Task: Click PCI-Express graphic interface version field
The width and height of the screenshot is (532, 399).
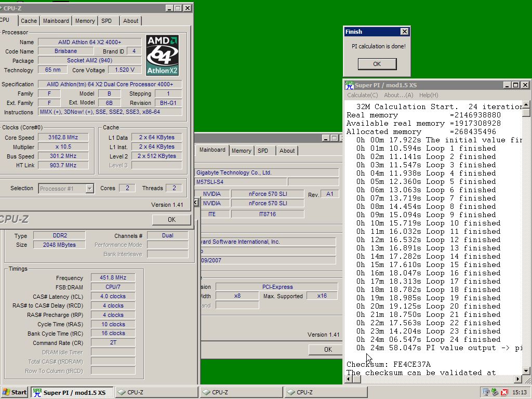Action: (x=277, y=287)
